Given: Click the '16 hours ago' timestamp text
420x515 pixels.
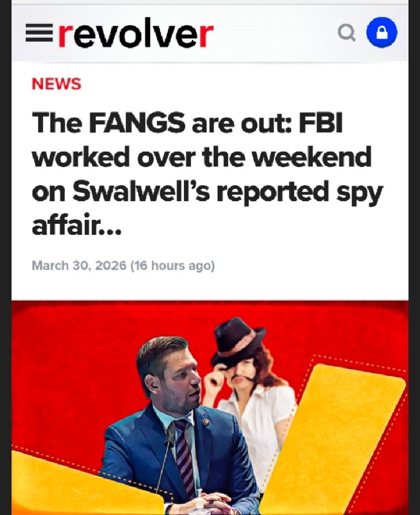Looking at the screenshot, I should pos(173,266).
